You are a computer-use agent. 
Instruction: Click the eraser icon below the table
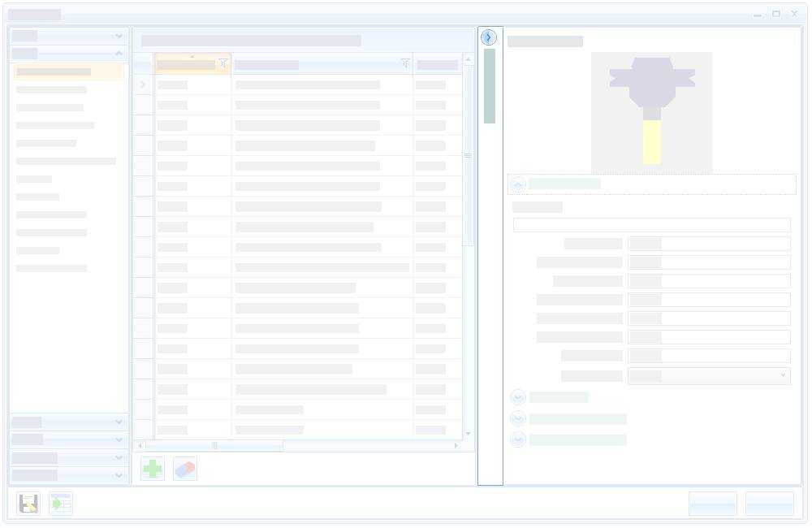[185, 469]
